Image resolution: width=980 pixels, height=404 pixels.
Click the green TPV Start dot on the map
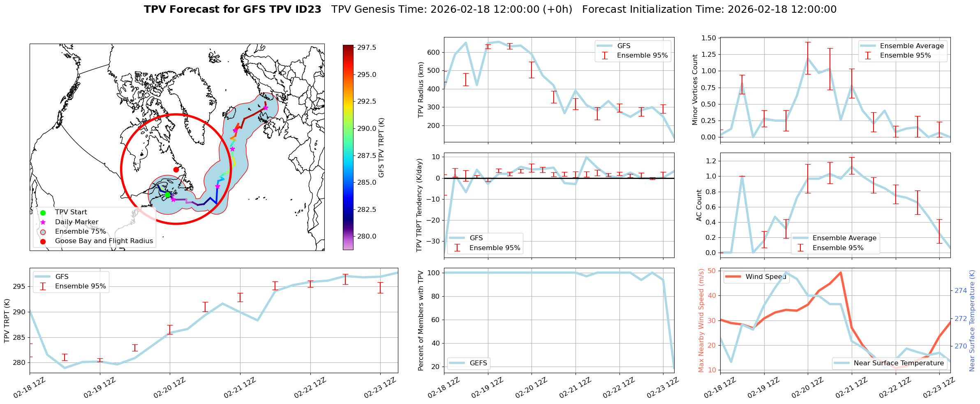point(167,195)
